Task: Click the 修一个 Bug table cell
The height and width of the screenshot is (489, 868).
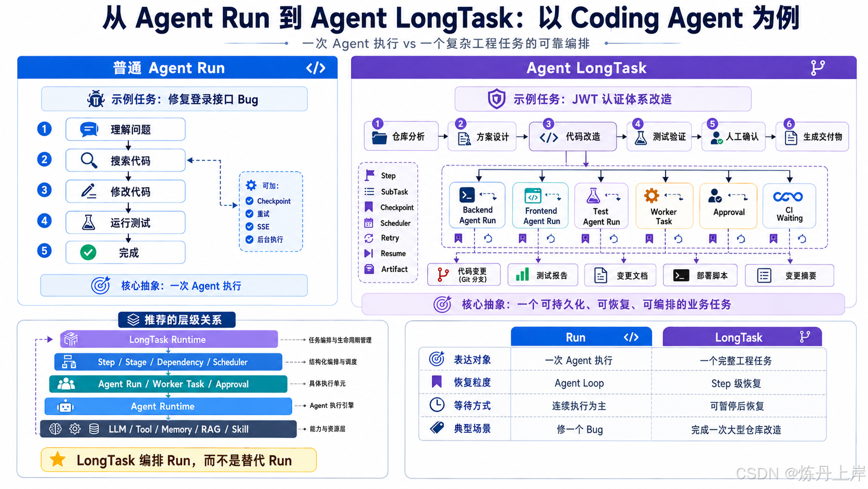Action: click(x=579, y=429)
